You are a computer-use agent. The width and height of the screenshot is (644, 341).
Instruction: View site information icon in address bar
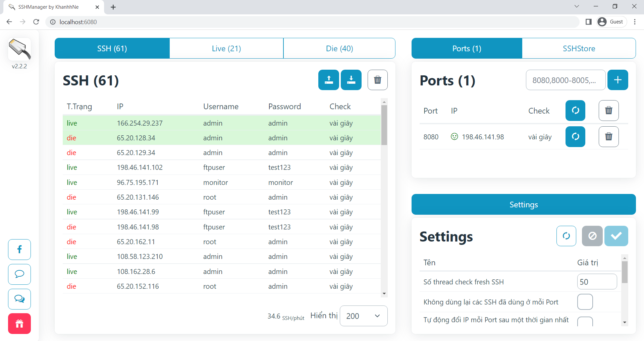[53, 22]
